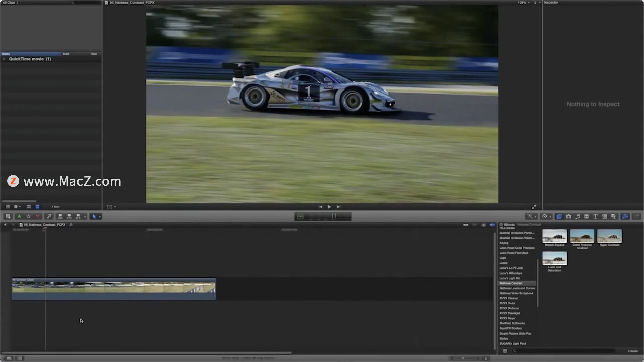Screen dimensions: 644x362
Task: Click the import media icon
Action: (8, 217)
